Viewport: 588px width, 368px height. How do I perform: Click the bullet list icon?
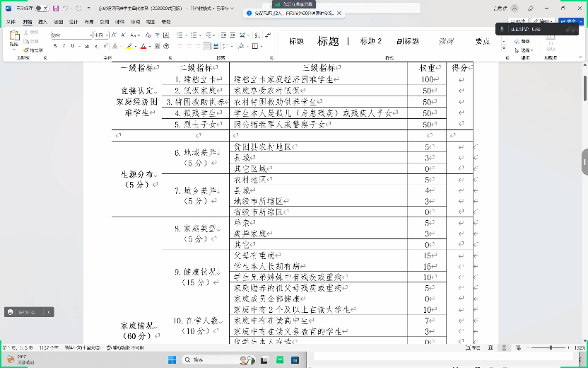(180, 35)
